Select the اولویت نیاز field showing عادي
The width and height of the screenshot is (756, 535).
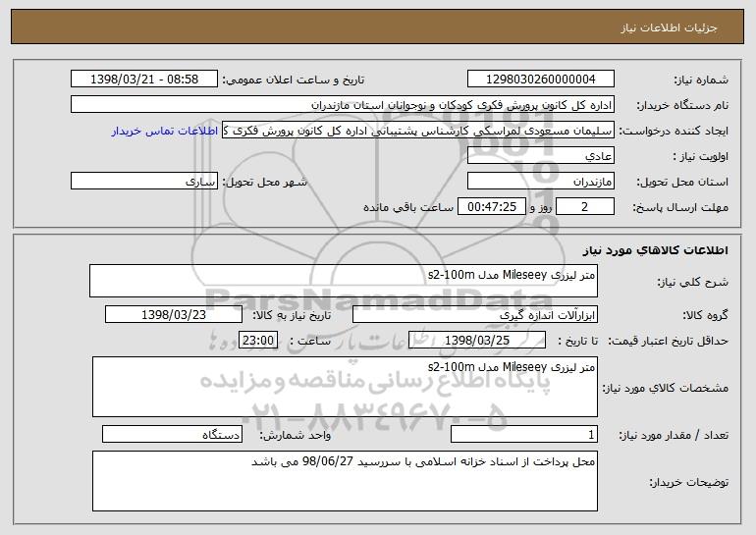point(540,156)
